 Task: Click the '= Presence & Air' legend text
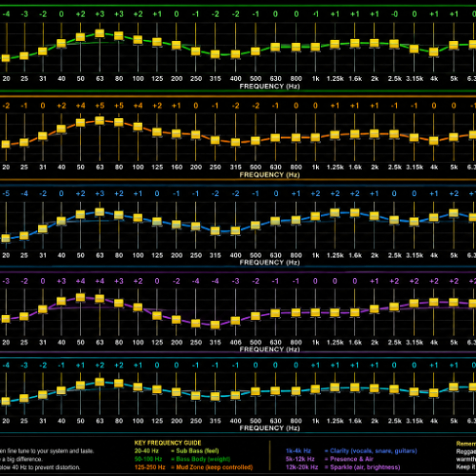349,459
